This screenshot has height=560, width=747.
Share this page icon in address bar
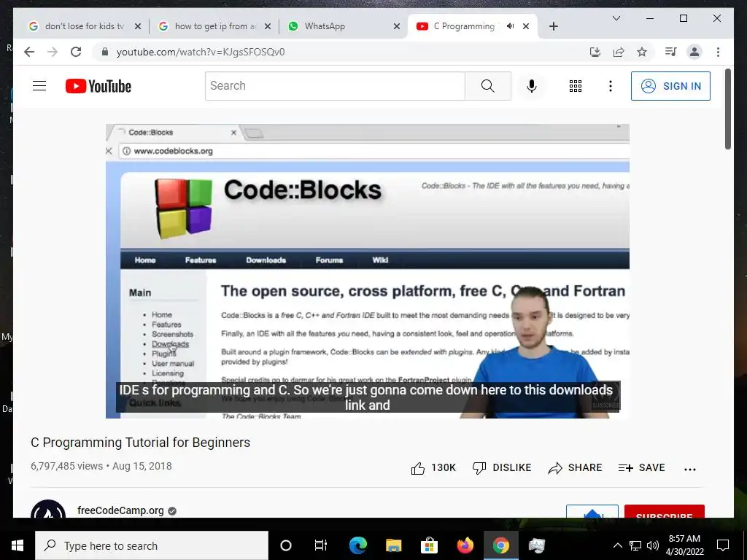619,52
